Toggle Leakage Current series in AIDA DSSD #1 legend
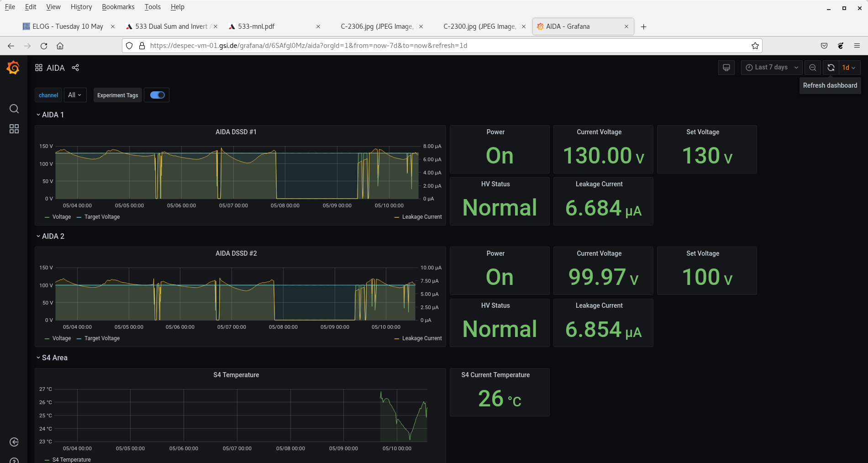Viewport: 868px width, 463px height. pos(421,217)
